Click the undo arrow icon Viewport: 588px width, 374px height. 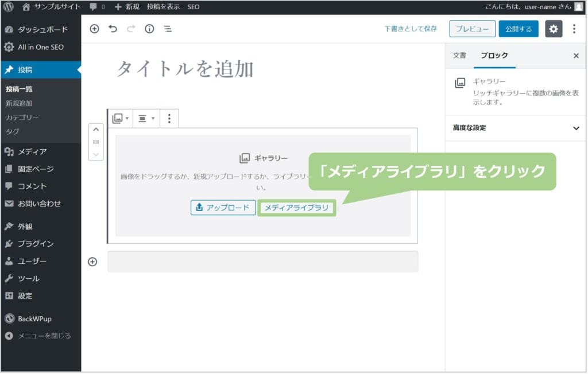coord(113,29)
